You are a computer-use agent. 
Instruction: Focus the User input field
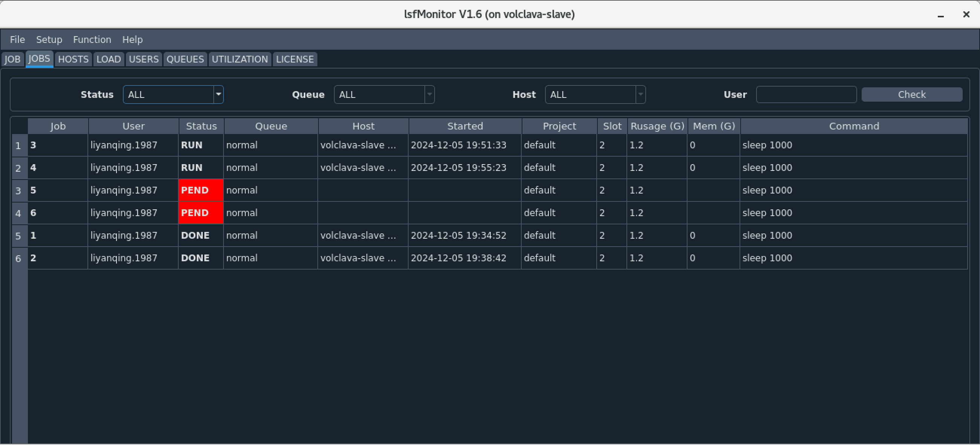pos(806,94)
